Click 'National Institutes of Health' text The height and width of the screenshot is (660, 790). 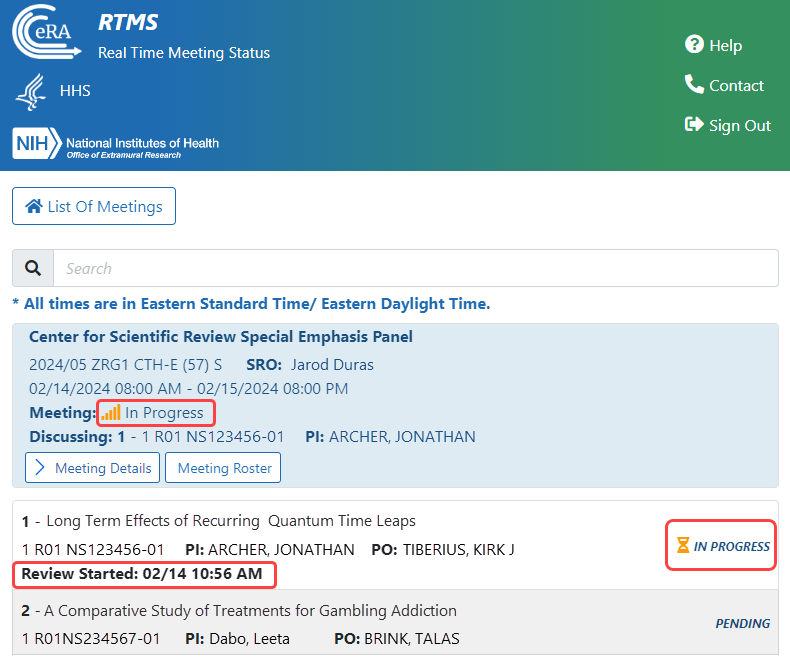click(x=143, y=143)
